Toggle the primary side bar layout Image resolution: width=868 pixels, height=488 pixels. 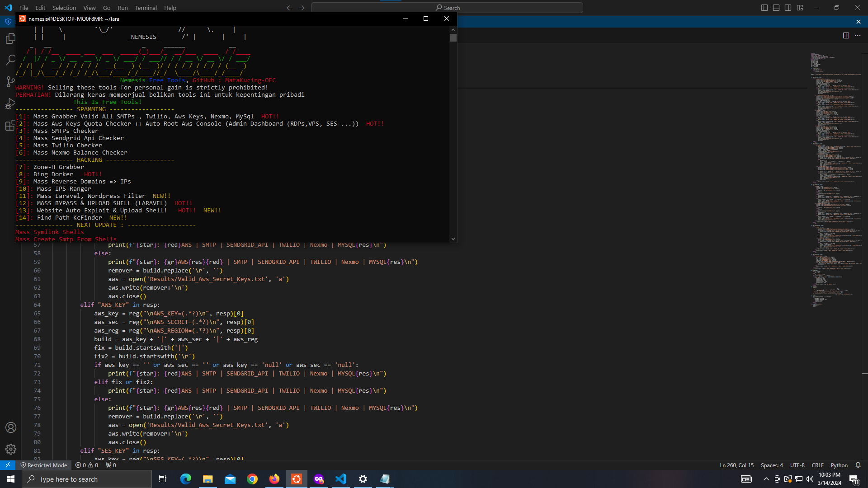764,8
